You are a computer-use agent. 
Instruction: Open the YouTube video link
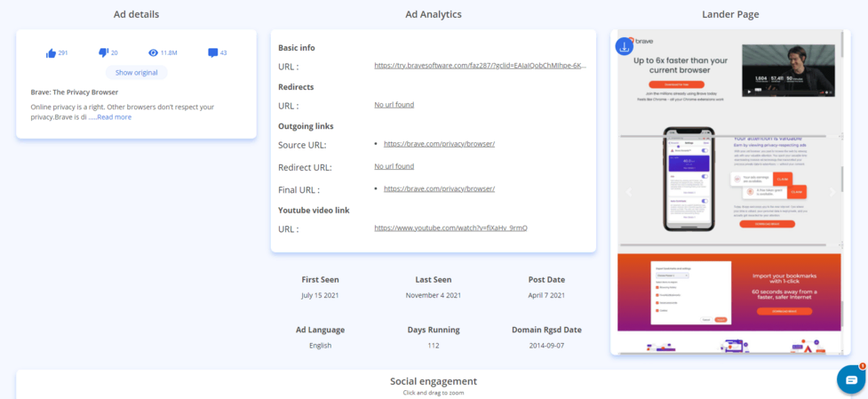450,228
